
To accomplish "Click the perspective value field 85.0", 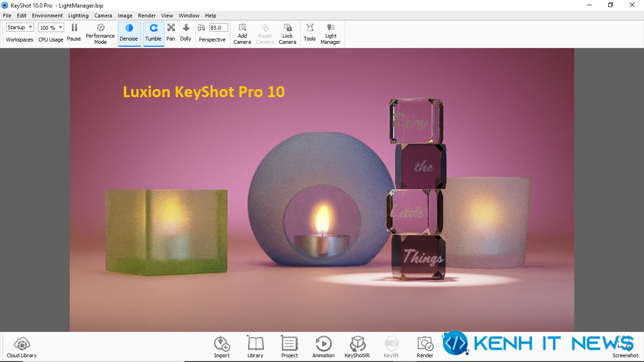I will 219,28.
